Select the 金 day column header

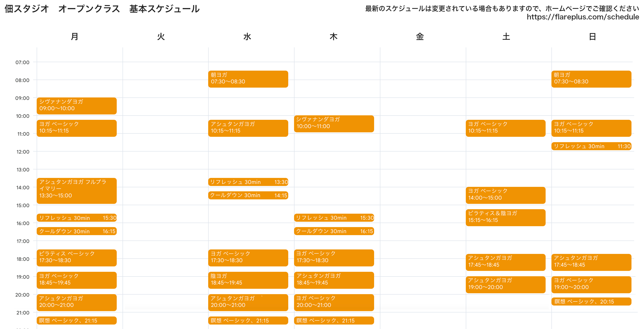click(420, 37)
